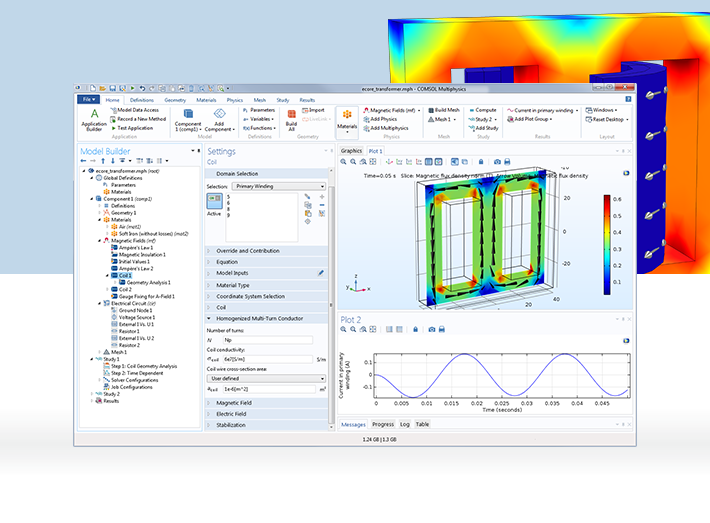Toggle the lock icon in Plot 2 toolbar
This screenshot has height=523, width=710.
click(x=415, y=329)
